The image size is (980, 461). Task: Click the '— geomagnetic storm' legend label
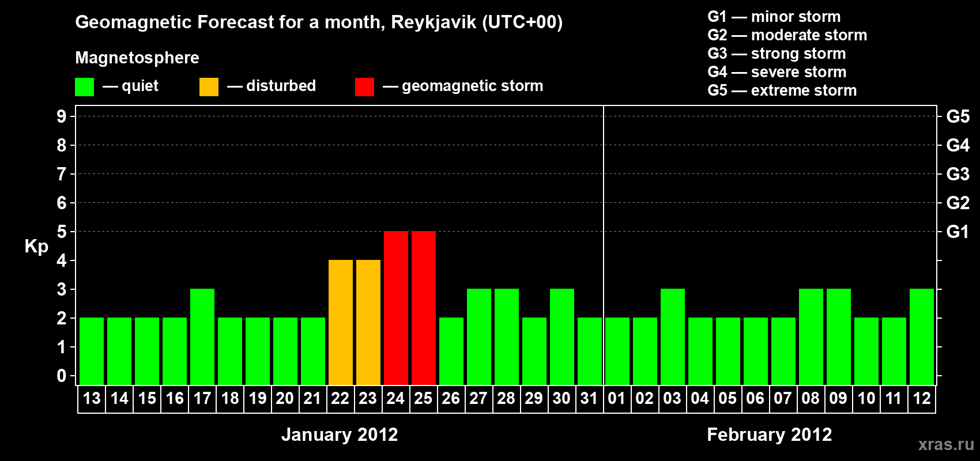coord(463,86)
